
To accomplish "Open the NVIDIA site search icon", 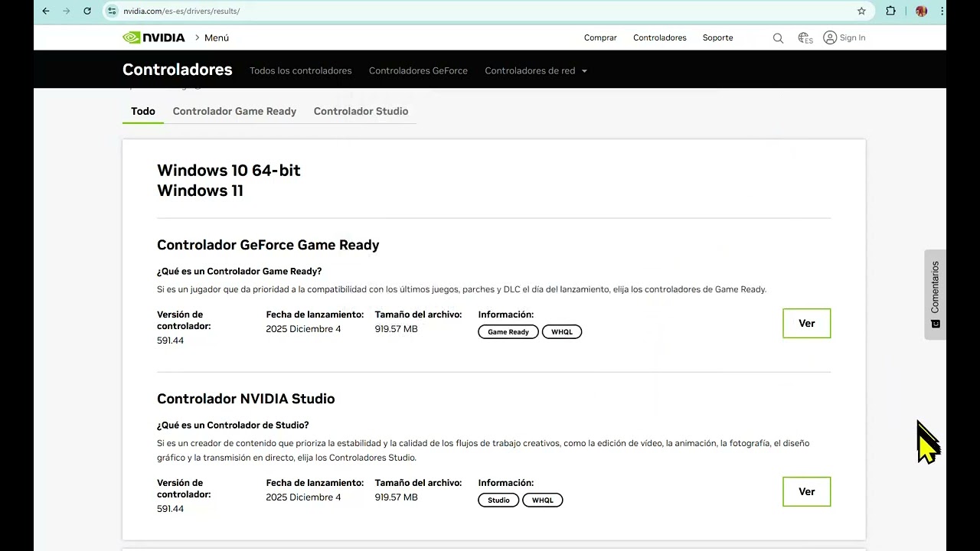I will pyautogui.click(x=778, y=37).
